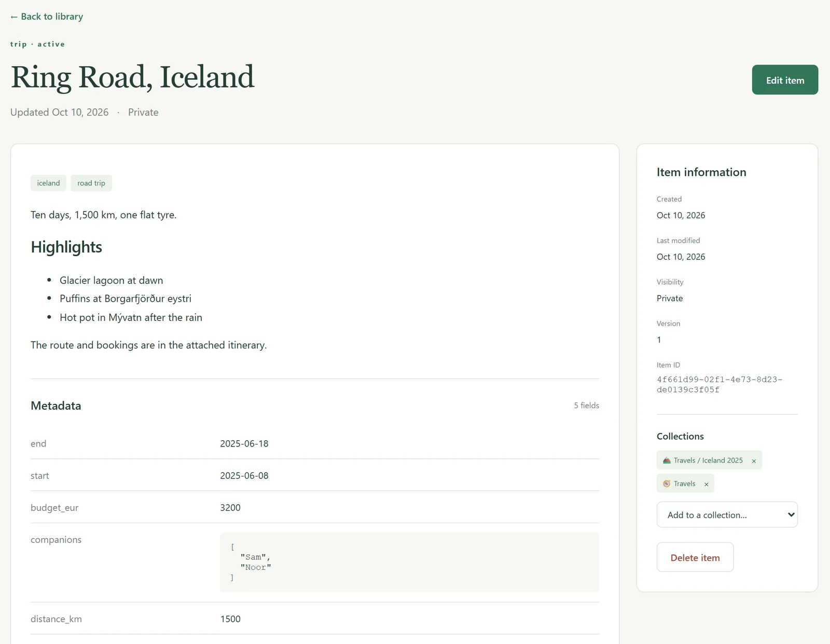Open the Travels collection label
Image resolution: width=830 pixels, height=644 pixels.
(684, 484)
